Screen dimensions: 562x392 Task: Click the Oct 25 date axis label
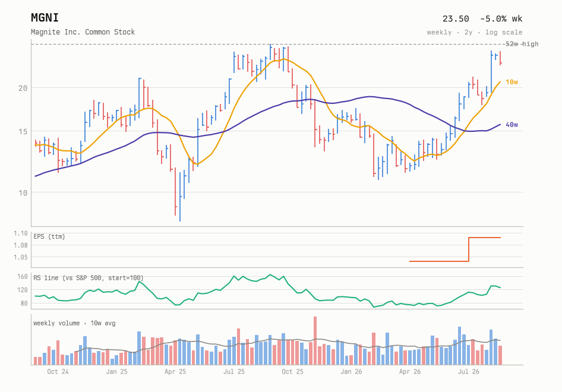pyautogui.click(x=292, y=372)
